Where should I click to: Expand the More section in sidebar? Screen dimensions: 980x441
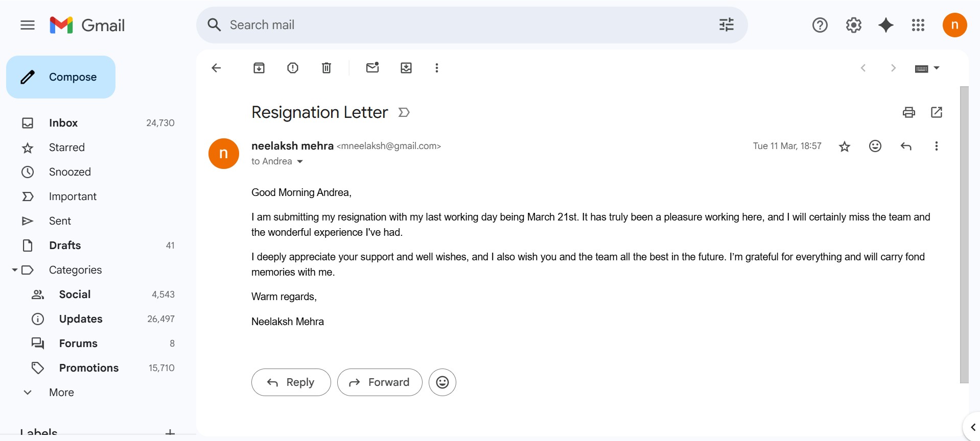[61, 393]
